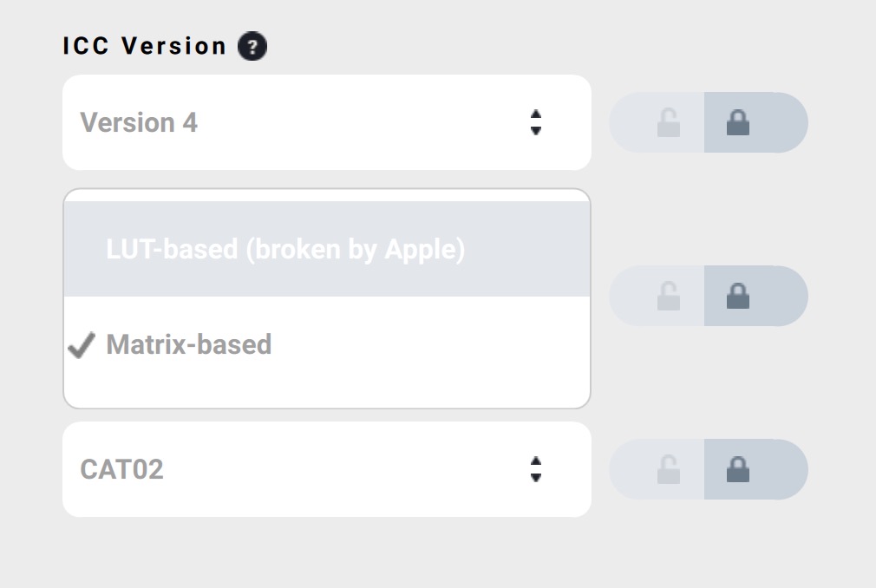The width and height of the screenshot is (876, 588).
Task: Toggle the lock switch for the ICC Version row
Action: (708, 123)
